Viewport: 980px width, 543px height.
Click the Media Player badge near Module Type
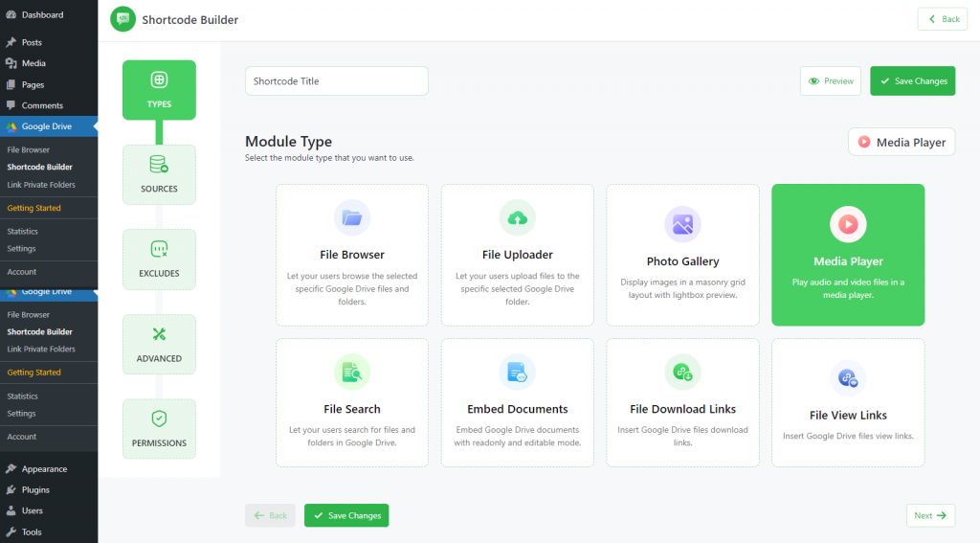(902, 142)
